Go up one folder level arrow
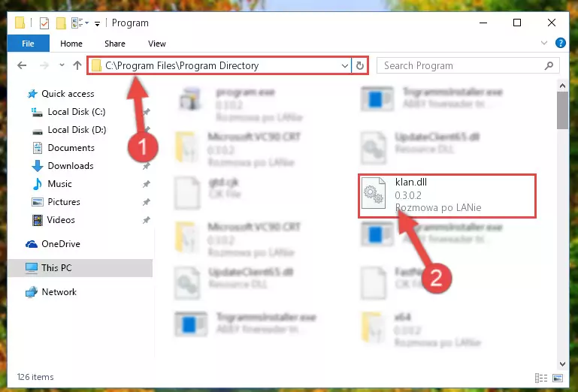578x392 pixels. point(77,65)
